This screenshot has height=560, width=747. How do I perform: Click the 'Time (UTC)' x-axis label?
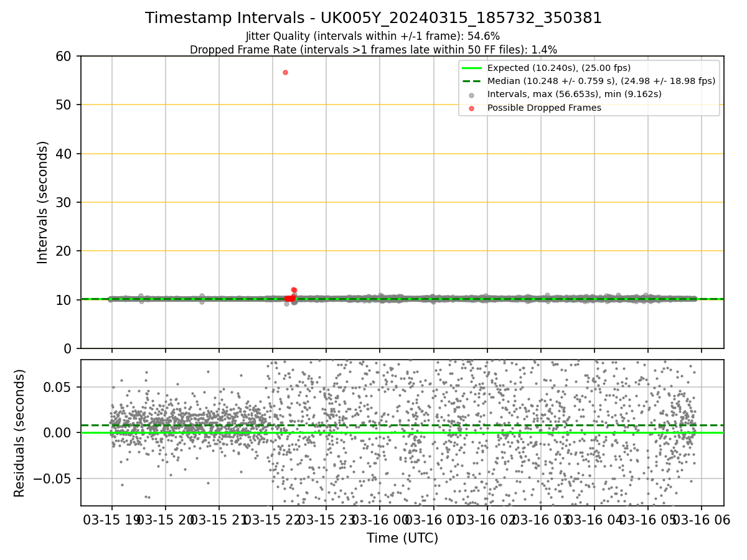tap(402, 538)
